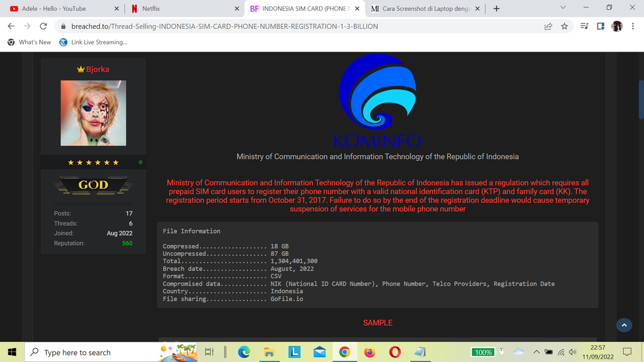The width and height of the screenshot is (644, 362).
Task: Click the share page icon in address bar
Action: 548,26
